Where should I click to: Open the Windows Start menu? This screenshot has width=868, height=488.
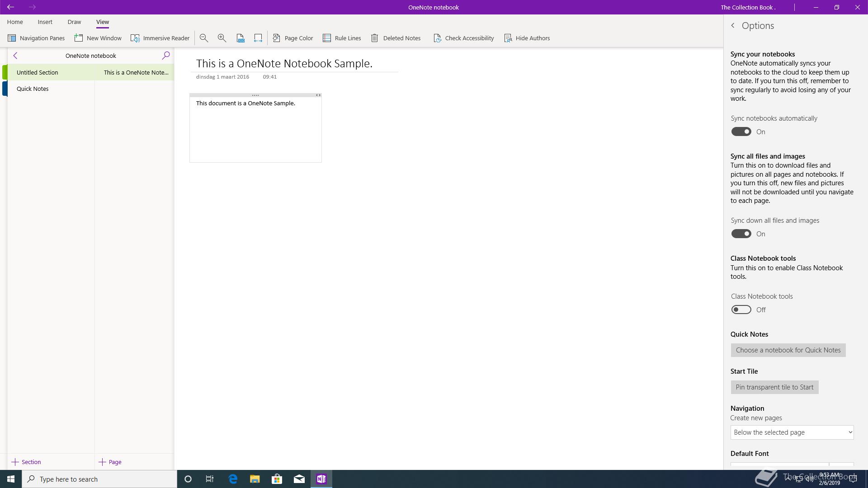(11, 479)
